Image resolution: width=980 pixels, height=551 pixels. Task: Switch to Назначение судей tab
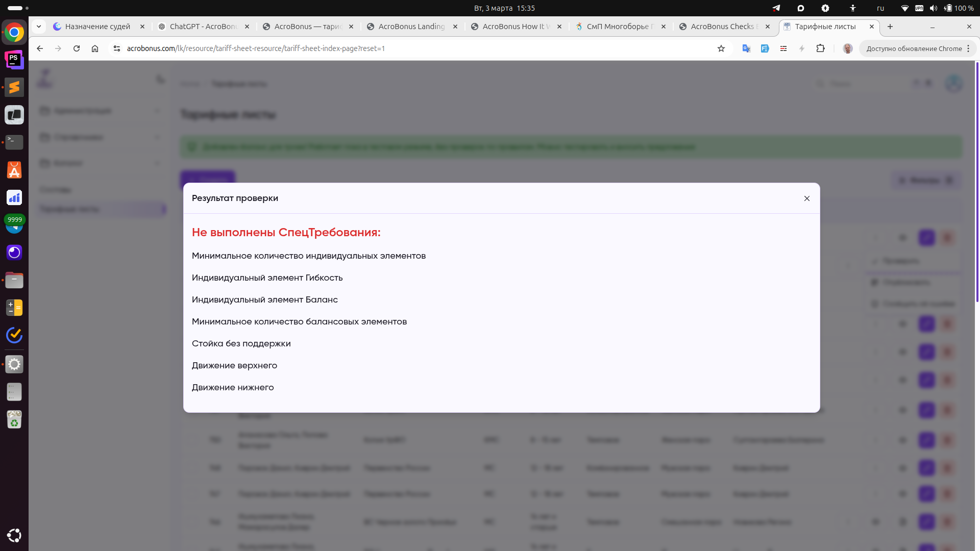coord(97,27)
